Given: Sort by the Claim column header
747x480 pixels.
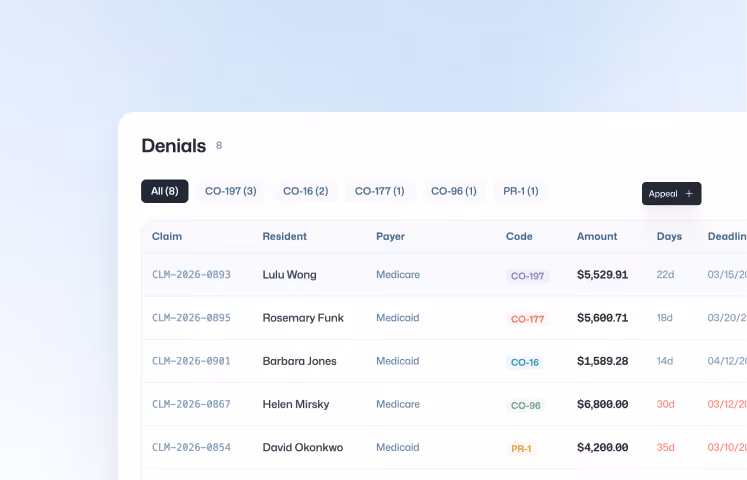Looking at the screenshot, I should [x=167, y=236].
